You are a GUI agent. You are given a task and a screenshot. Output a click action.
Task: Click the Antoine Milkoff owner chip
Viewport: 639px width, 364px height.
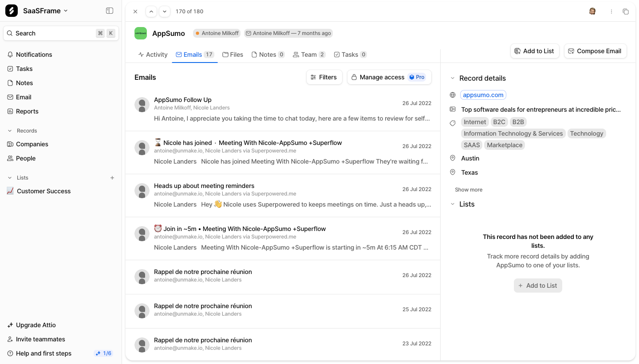(x=217, y=33)
